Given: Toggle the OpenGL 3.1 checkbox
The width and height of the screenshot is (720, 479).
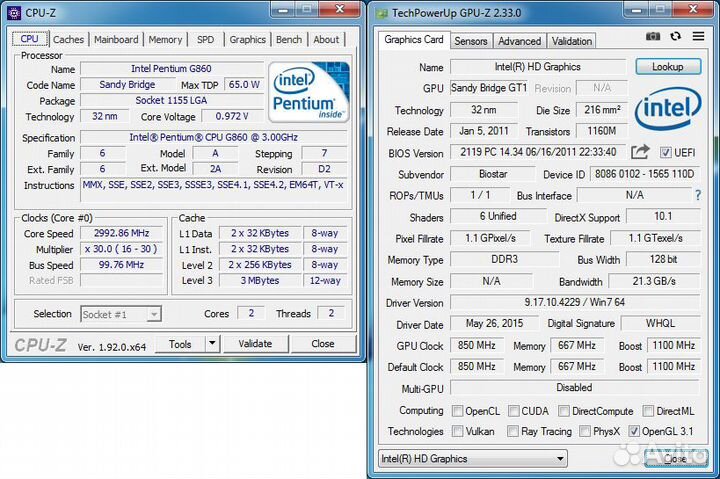Looking at the screenshot, I should 634,431.
